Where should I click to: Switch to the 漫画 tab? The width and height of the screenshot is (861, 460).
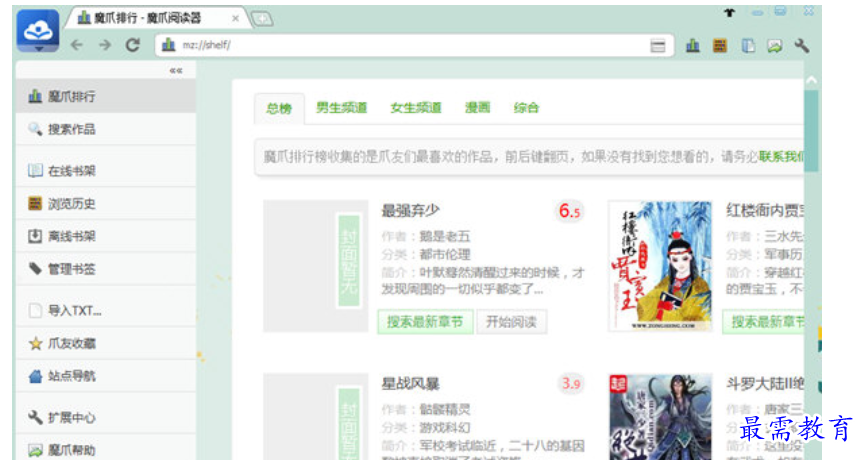click(x=477, y=108)
